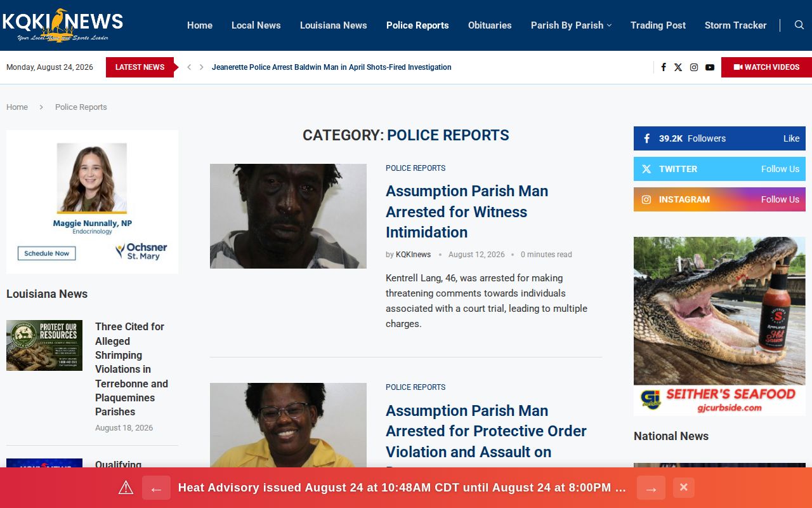This screenshot has height=508, width=812.
Task: Open the Witness Intimidation article headline
Action: click(x=467, y=211)
